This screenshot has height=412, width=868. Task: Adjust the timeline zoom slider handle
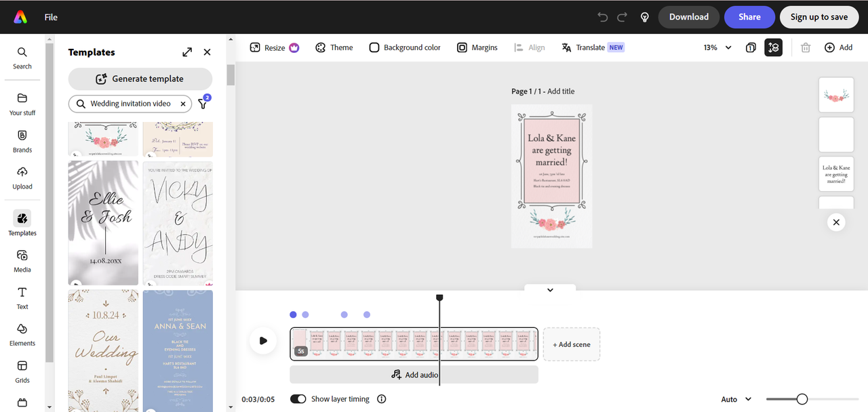point(802,399)
